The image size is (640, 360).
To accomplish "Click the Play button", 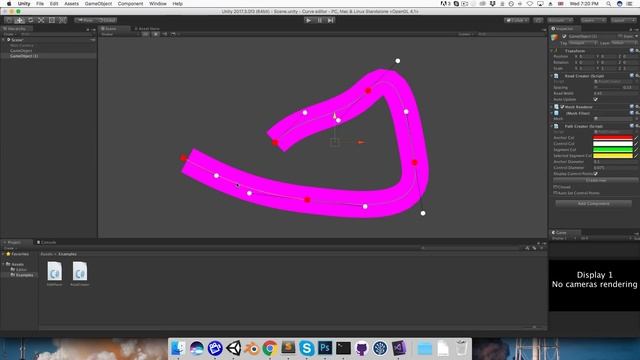I will click(309, 20).
